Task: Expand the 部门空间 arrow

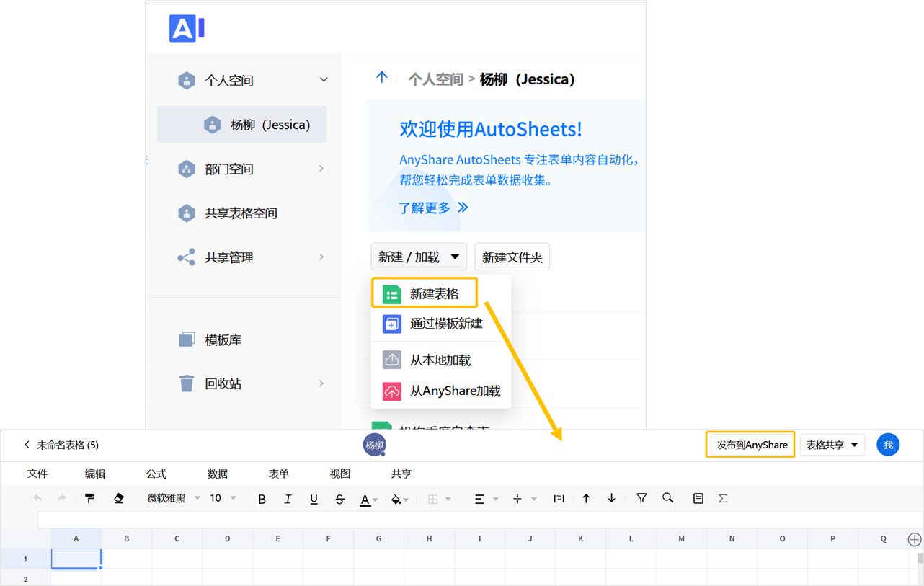Action: click(321, 169)
